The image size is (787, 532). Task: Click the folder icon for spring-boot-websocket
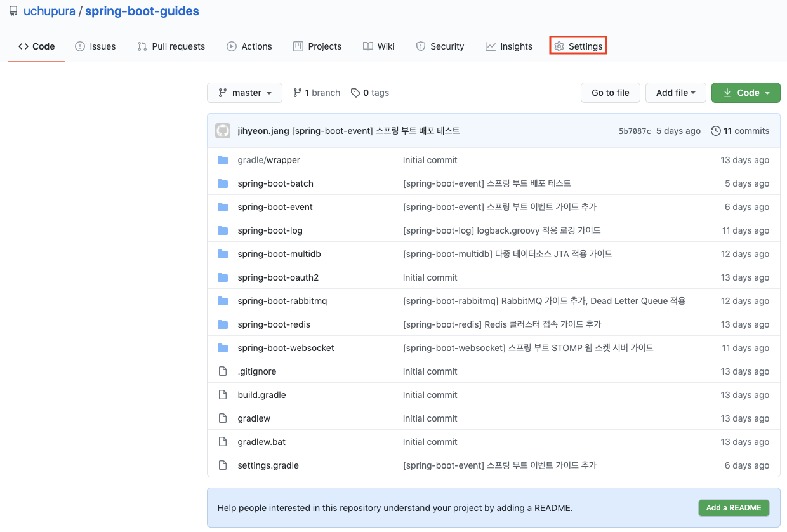223,348
